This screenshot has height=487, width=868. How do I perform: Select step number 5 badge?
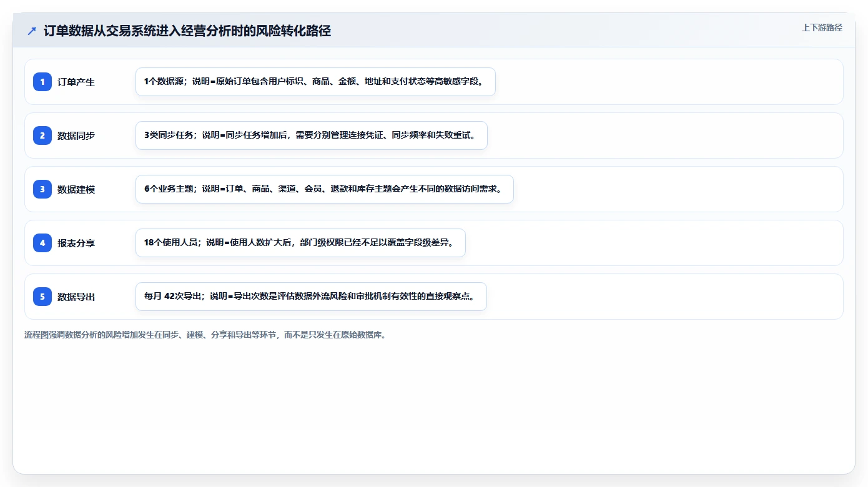42,297
